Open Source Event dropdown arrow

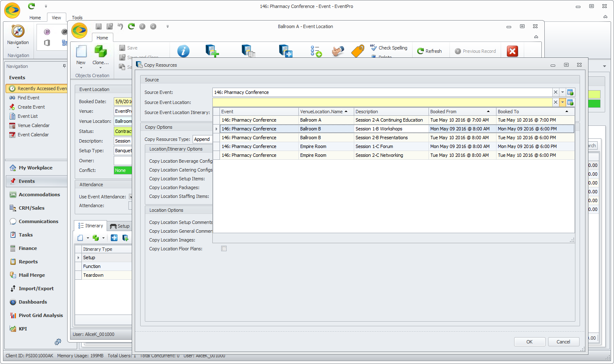562,92
